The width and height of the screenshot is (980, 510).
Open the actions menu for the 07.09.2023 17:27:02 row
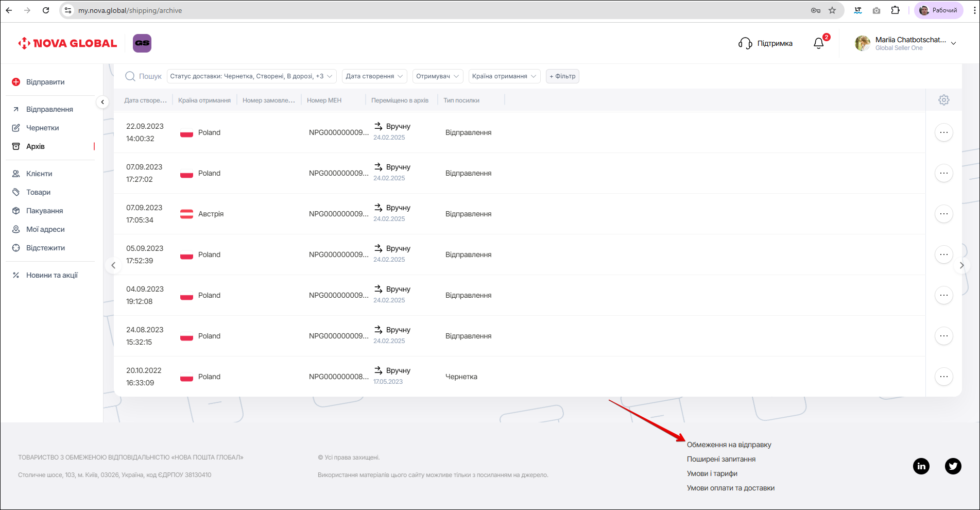tap(943, 173)
